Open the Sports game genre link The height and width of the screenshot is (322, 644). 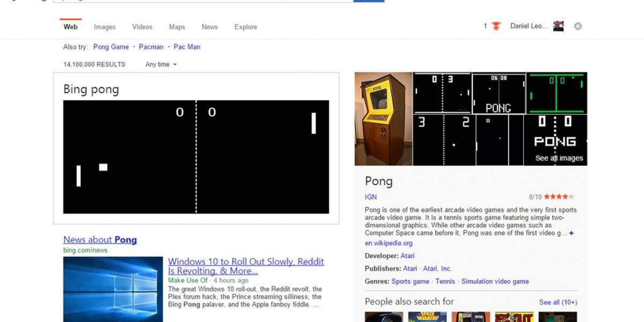(410, 281)
